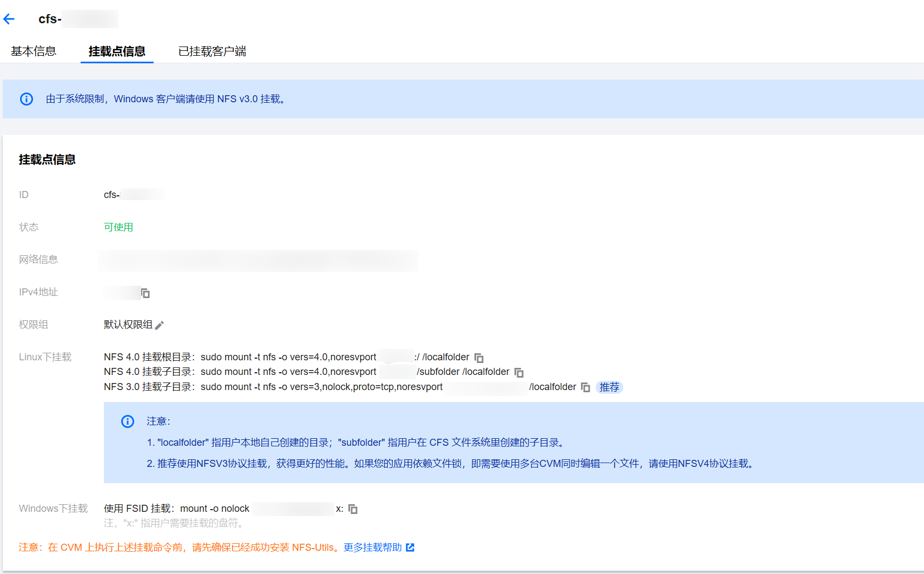Click the NFS 4.0 挂载子目录 command text
Viewport: 924px width, 574px height.
click(x=307, y=372)
